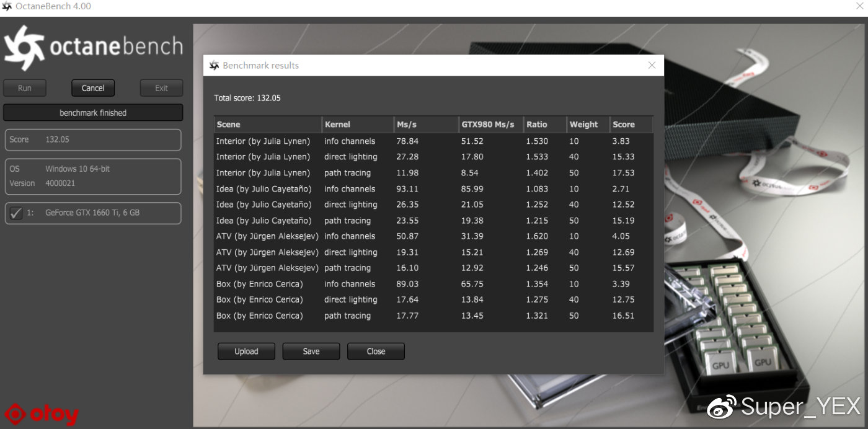Click the OctaneBench title bar icon
This screenshot has width=868, height=429.
point(7,7)
